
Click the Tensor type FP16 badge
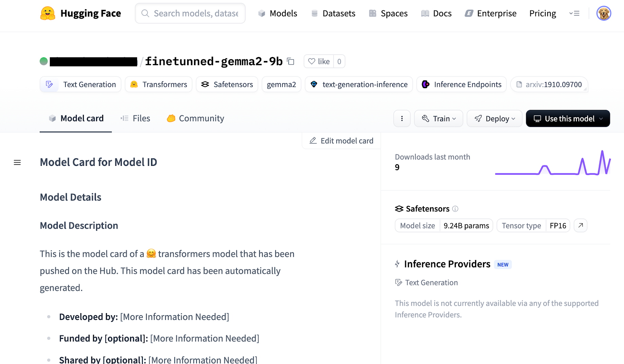533,226
